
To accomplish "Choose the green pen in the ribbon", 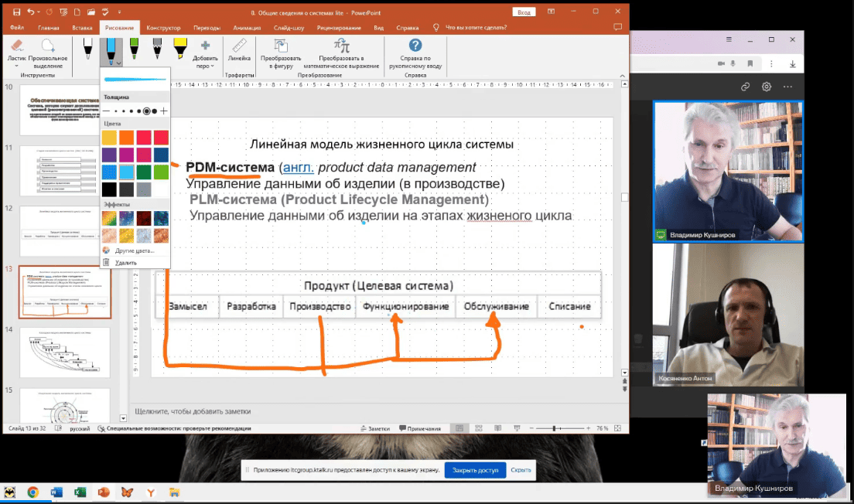I will tap(134, 48).
